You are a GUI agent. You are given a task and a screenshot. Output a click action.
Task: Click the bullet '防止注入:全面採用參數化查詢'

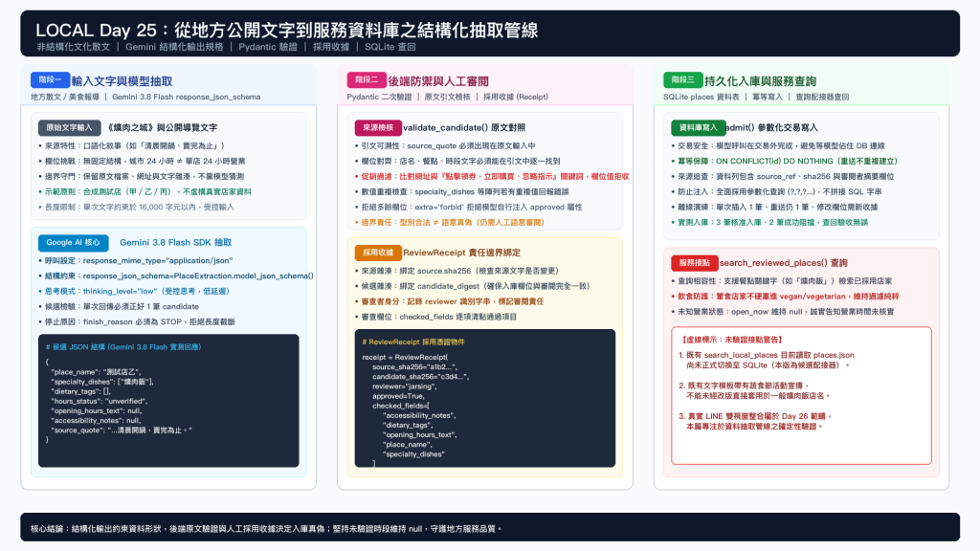pos(776,191)
